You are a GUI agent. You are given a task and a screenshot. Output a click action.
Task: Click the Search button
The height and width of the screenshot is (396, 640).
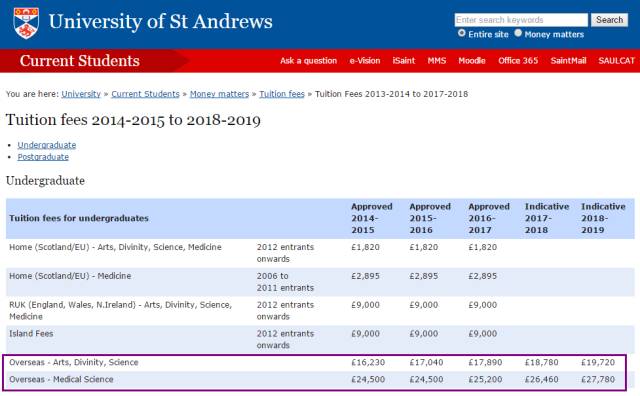click(x=609, y=20)
